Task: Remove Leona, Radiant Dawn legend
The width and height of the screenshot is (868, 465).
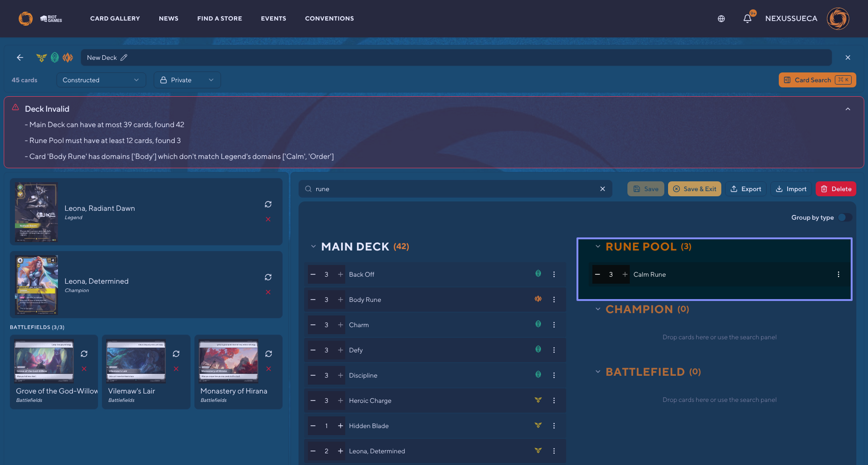Action: (268, 219)
